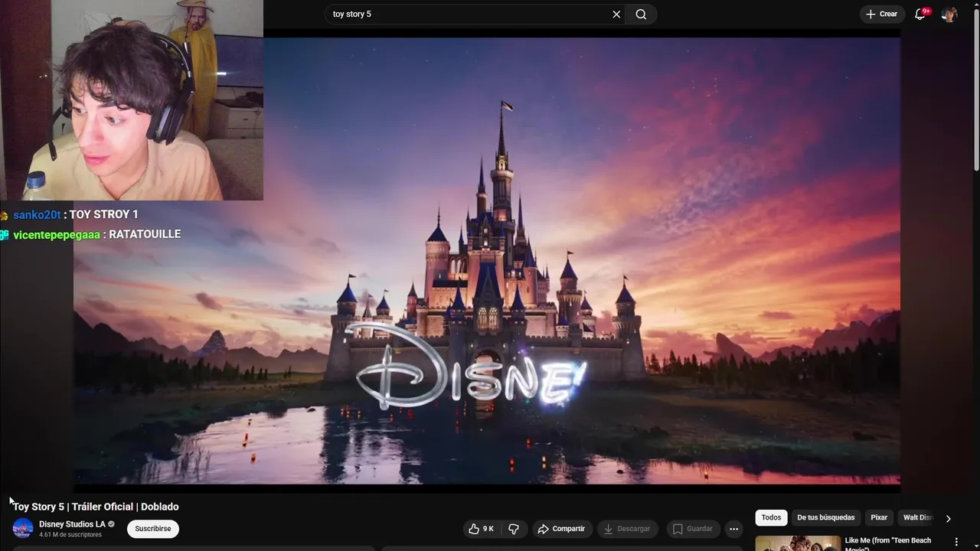Click the Disney castle video player
This screenshot has width=980, height=551.
tap(486, 260)
